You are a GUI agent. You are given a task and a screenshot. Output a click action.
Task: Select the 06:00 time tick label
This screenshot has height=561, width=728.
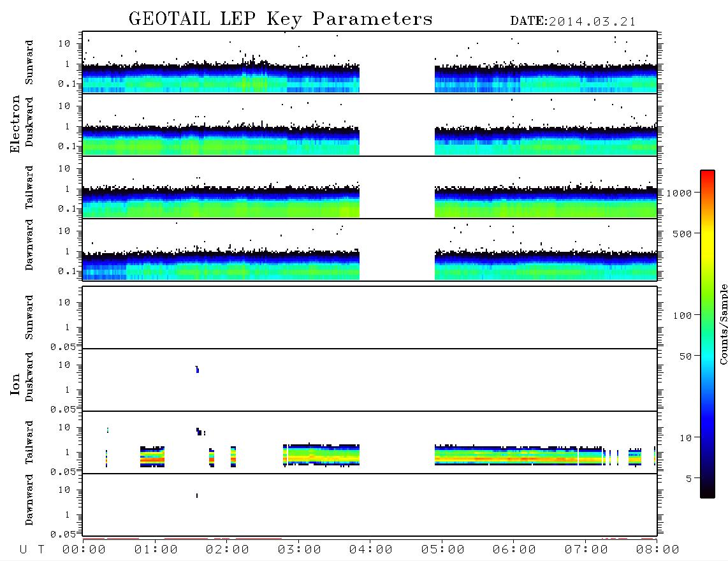pyautogui.click(x=514, y=550)
